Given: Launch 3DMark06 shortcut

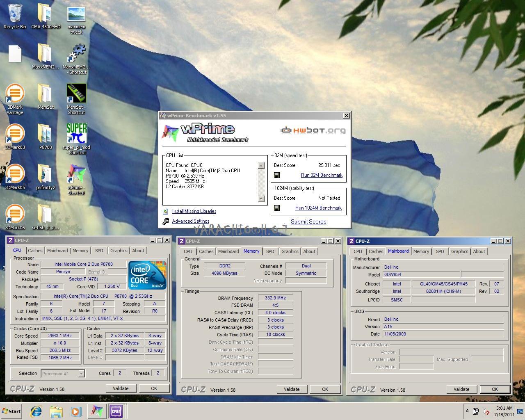Looking at the screenshot, I should 15,217.
